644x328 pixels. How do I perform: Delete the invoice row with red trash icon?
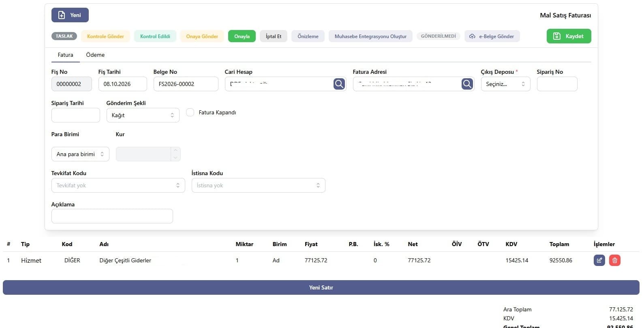pos(614,260)
